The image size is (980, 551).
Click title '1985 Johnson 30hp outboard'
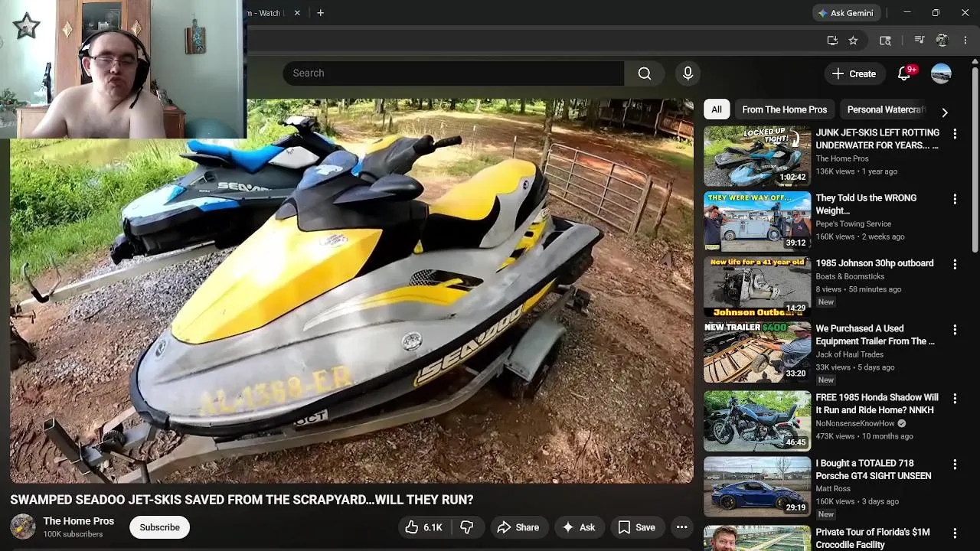tap(874, 263)
